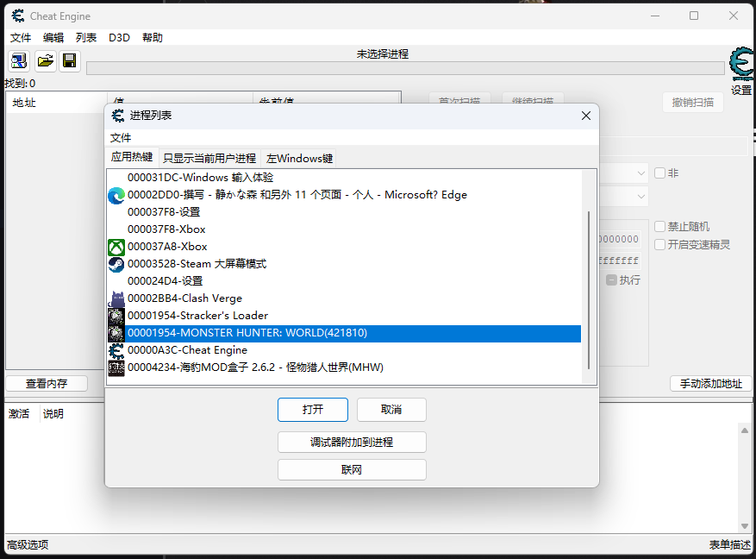Screen dimensions: 756x559
Task: Switch to the 只显示当前用户进程 tab
Action: click(209, 159)
